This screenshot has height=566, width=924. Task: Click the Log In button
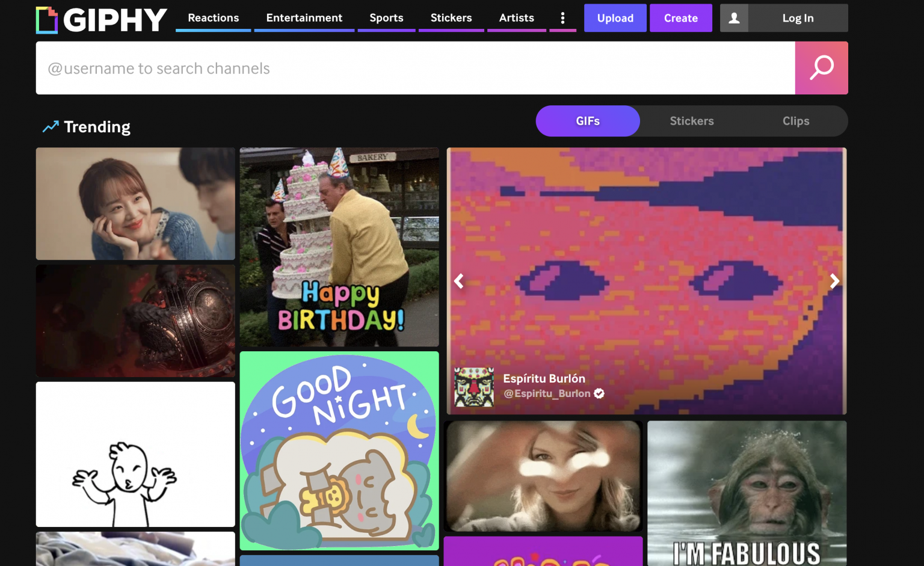click(798, 18)
